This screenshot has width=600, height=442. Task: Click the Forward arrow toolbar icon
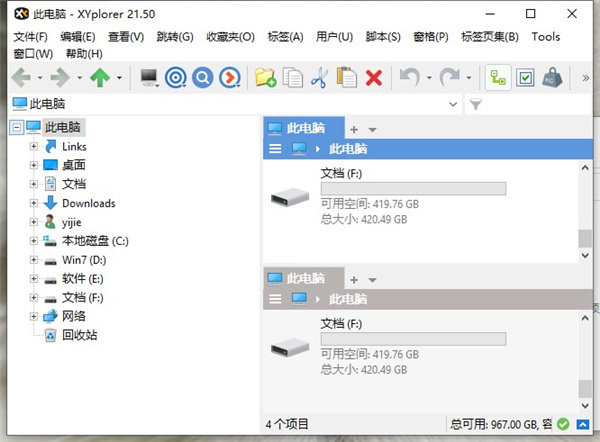click(x=60, y=78)
